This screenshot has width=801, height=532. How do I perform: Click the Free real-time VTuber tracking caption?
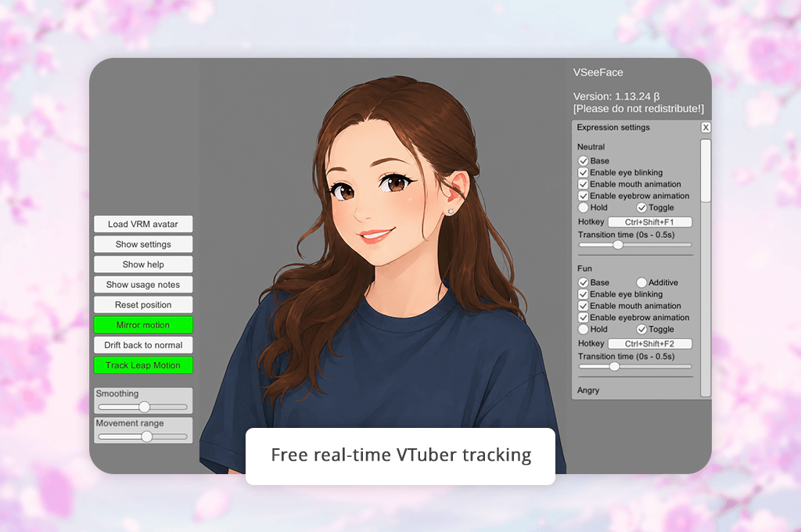(x=401, y=455)
